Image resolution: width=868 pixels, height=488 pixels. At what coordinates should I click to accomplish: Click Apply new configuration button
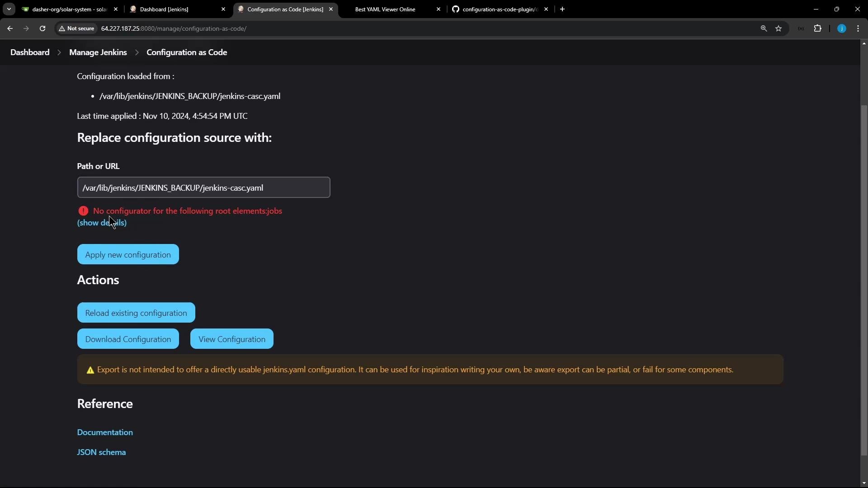tap(128, 254)
